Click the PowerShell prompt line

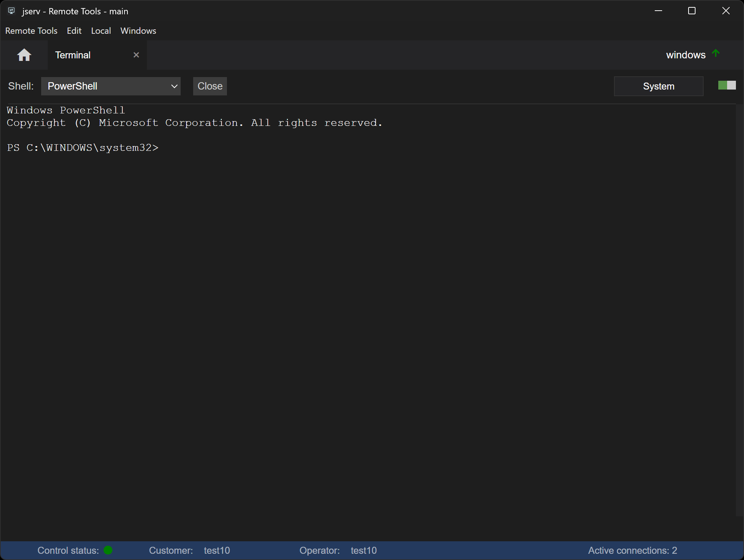(x=83, y=148)
